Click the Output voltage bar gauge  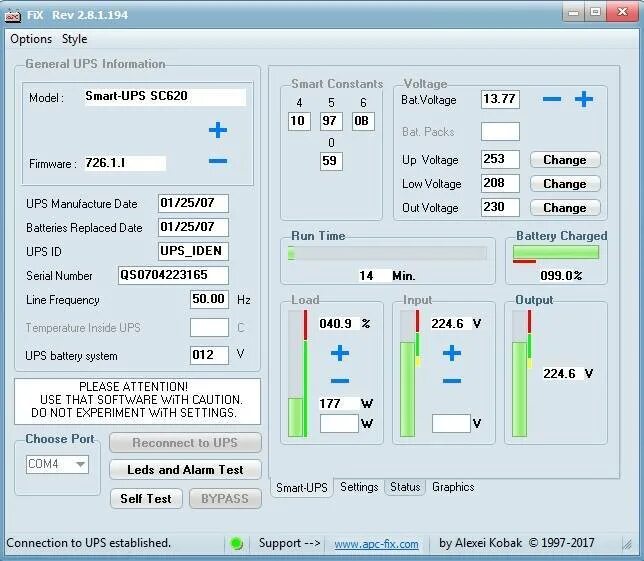click(522, 373)
